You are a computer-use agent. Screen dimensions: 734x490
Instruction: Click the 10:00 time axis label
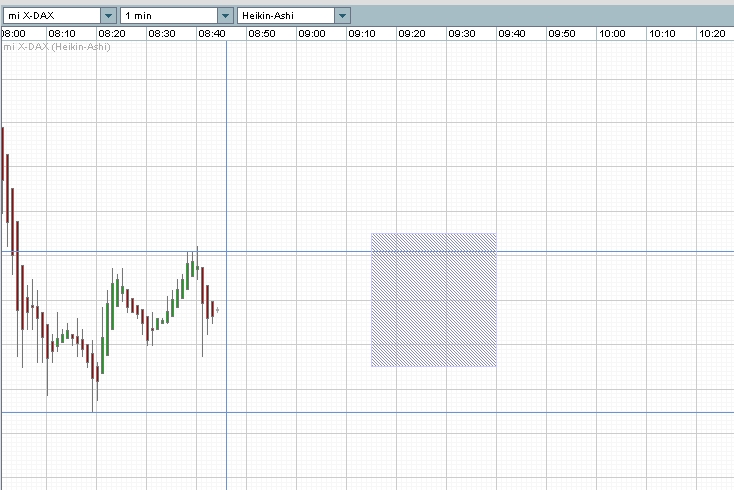point(612,34)
